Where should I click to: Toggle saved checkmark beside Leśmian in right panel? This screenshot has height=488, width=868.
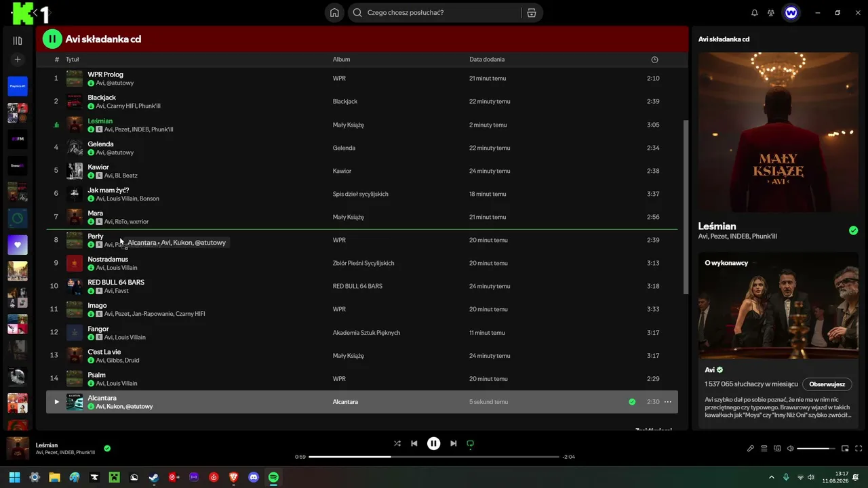pos(853,230)
